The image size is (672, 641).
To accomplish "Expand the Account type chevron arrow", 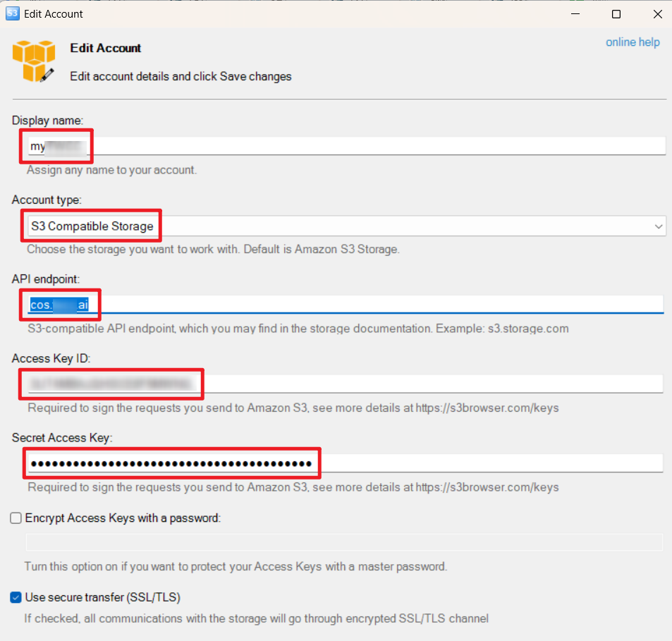I will [x=659, y=226].
